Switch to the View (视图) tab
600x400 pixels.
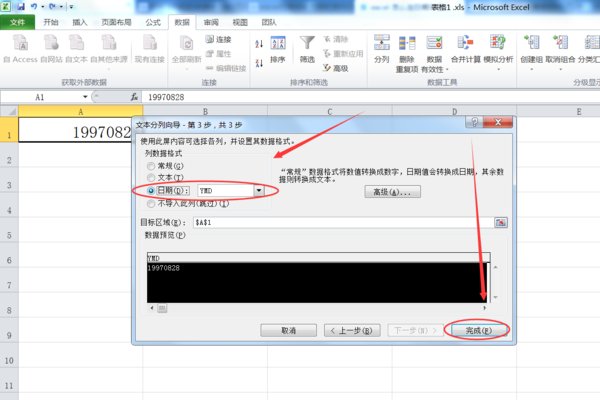point(240,22)
